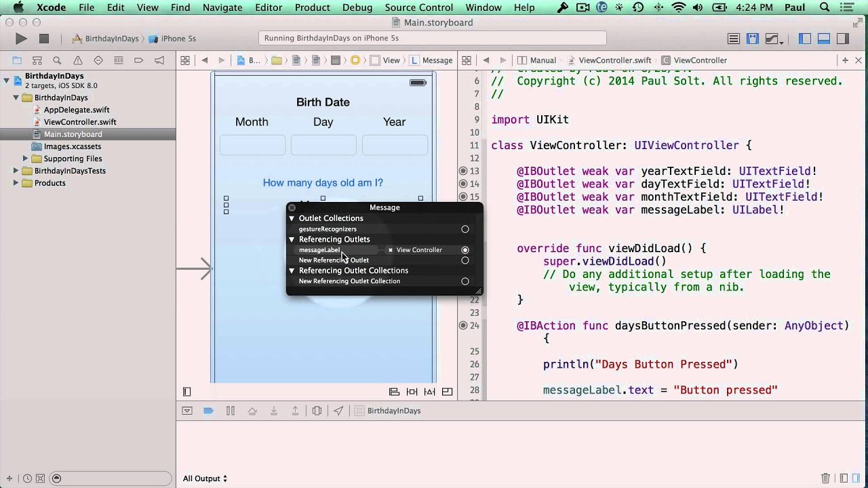Show the document outline in storyboard
The image size is (868, 488).
point(187,392)
